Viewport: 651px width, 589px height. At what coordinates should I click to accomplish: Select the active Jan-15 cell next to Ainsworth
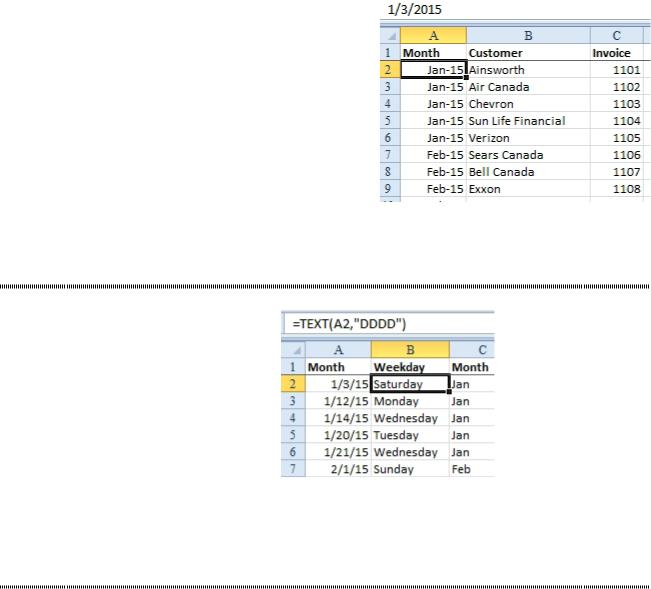click(x=433, y=70)
